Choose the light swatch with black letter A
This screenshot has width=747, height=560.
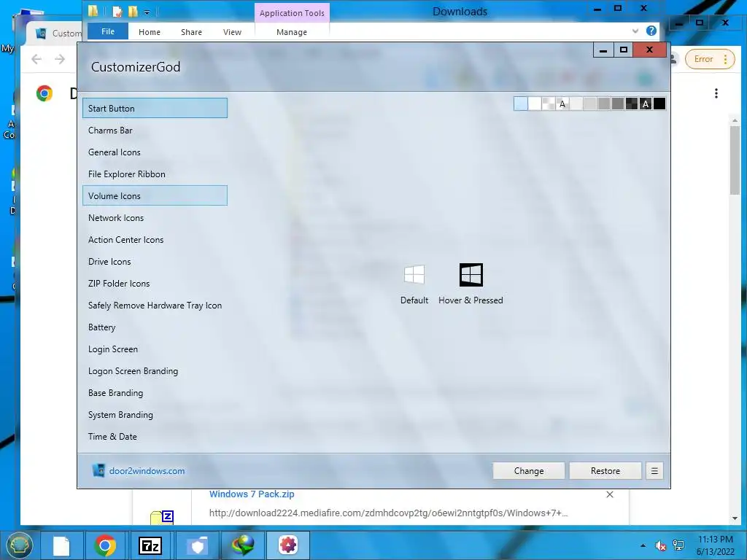pos(562,104)
